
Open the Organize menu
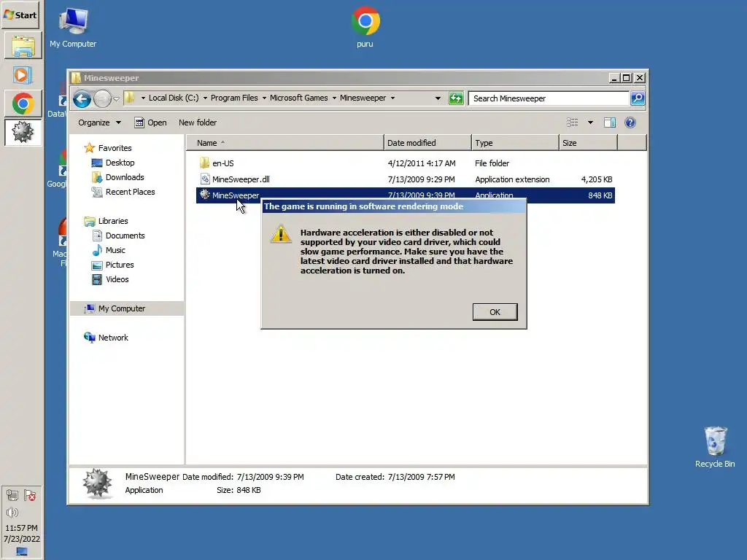(99, 122)
